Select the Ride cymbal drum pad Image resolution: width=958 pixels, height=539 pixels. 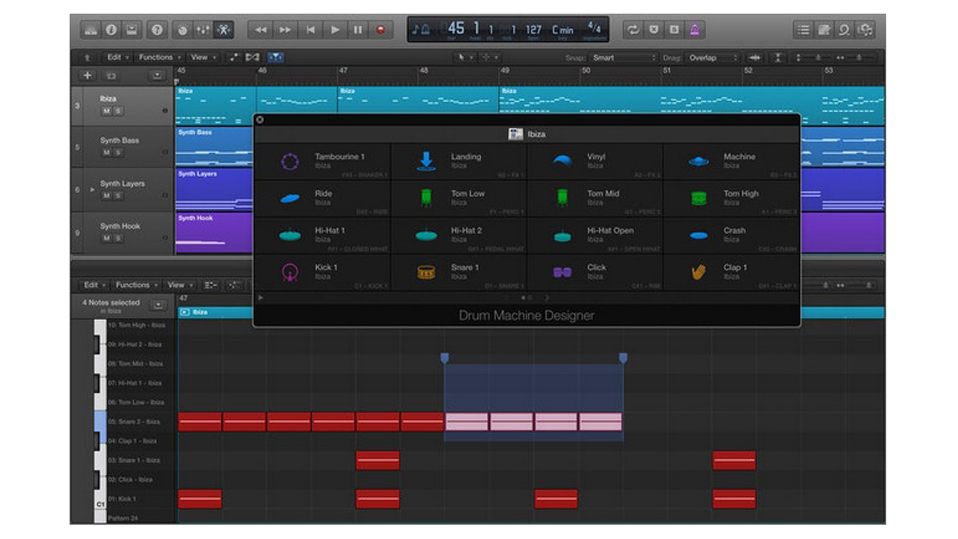(x=322, y=198)
